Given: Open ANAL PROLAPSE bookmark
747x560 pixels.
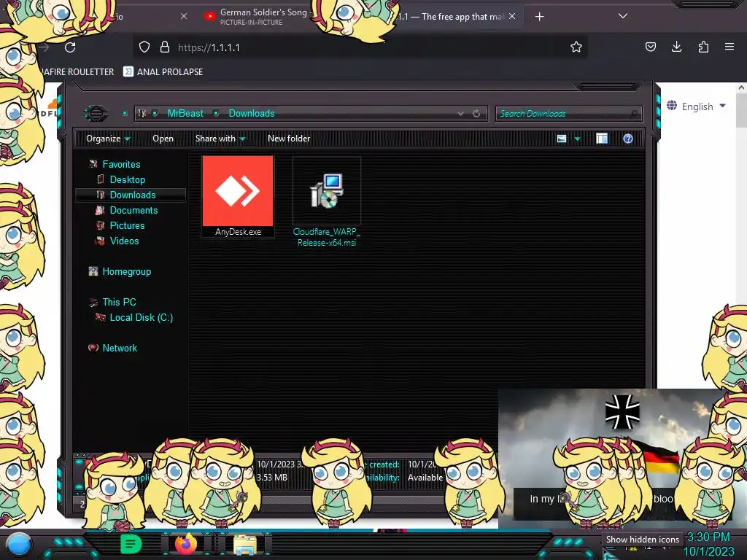Looking at the screenshot, I should click(x=163, y=72).
